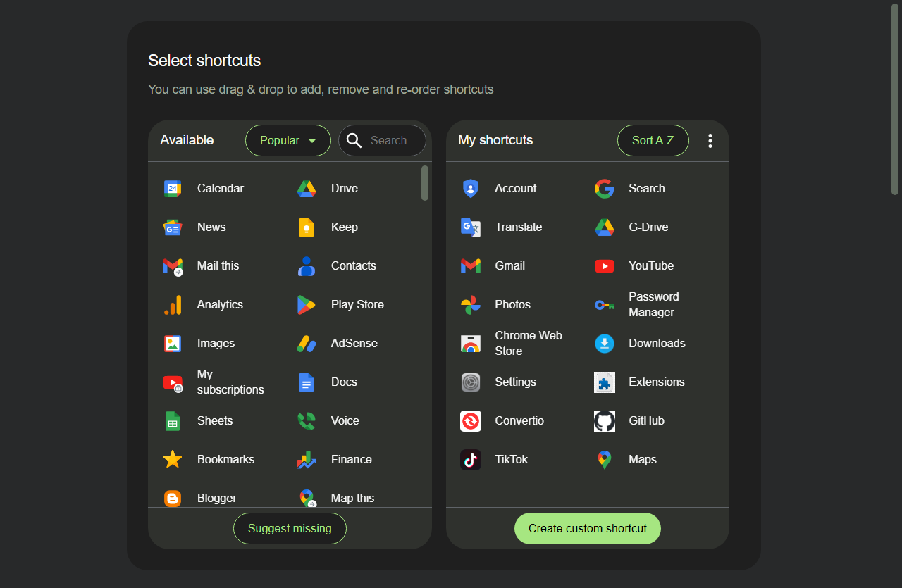Open the three-dot options menu
This screenshot has width=902, height=588.
(710, 140)
